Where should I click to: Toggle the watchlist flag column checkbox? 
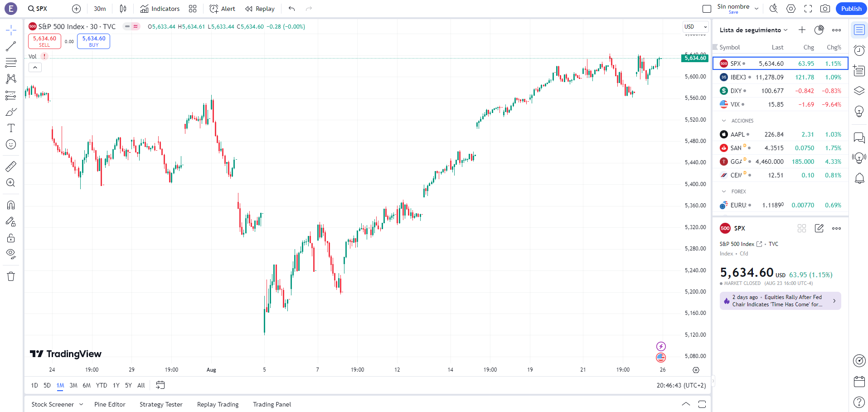715,47
